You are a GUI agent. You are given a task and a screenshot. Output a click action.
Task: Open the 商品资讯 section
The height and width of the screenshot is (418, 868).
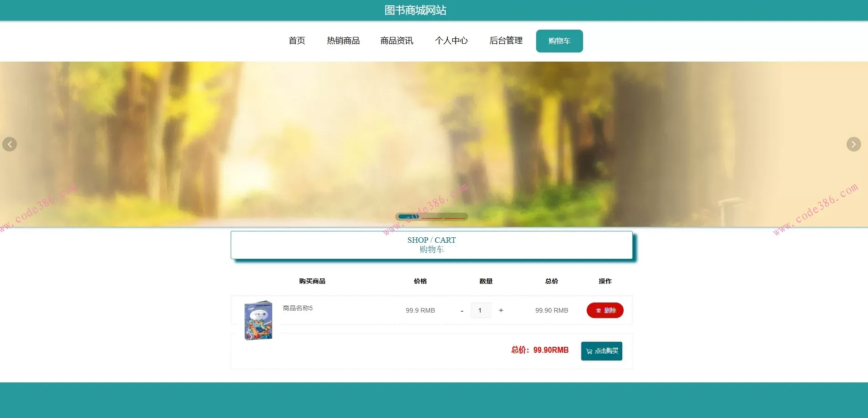pyautogui.click(x=396, y=41)
